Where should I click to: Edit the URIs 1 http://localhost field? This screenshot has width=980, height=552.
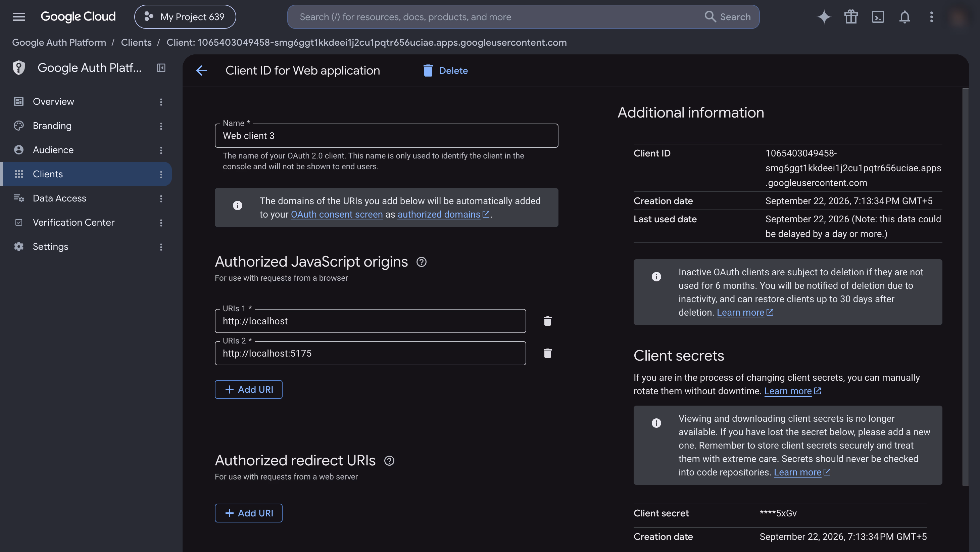370,321
